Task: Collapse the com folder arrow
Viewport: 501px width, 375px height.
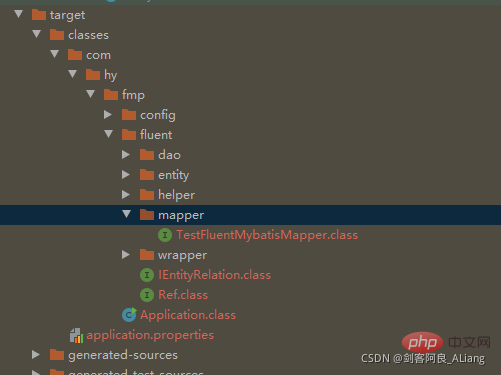Action: coord(55,54)
